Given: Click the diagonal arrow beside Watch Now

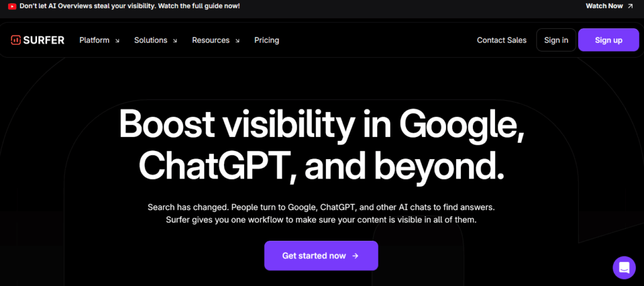Looking at the screenshot, I should point(630,6).
